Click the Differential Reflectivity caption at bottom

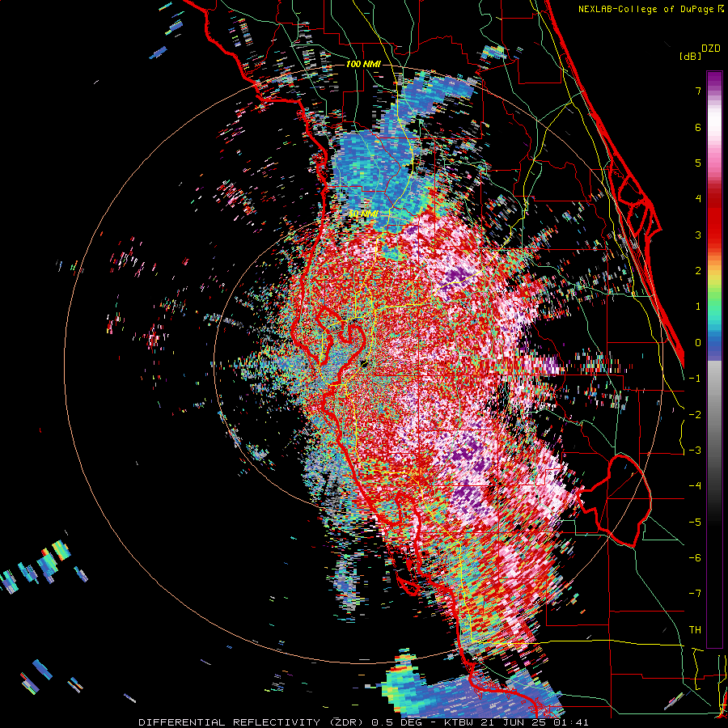pos(363,722)
